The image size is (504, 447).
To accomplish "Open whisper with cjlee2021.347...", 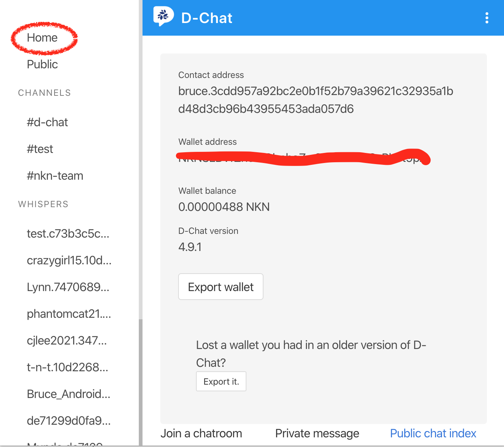I will [67, 340].
